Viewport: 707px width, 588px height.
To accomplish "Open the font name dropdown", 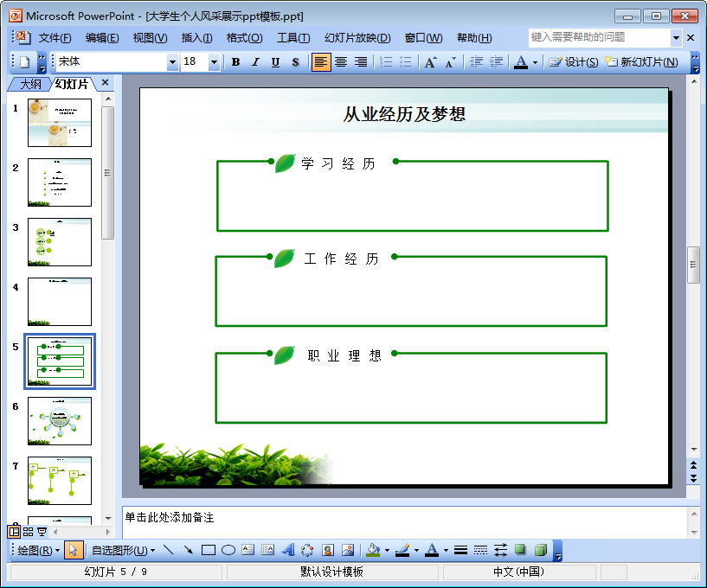I will [x=172, y=62].
